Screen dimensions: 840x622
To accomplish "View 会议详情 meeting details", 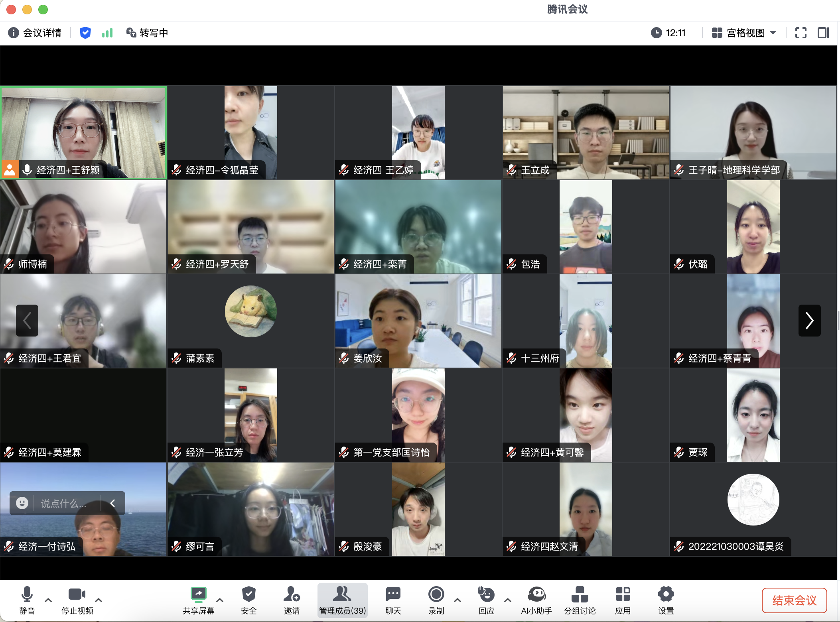I will 35,33.
